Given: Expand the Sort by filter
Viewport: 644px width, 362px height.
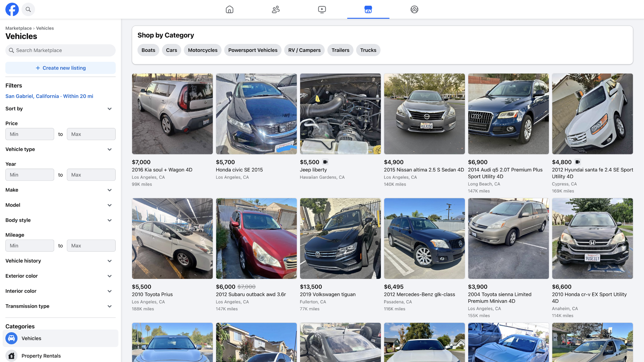Looking at the screenshot, I should pos(109,109).
